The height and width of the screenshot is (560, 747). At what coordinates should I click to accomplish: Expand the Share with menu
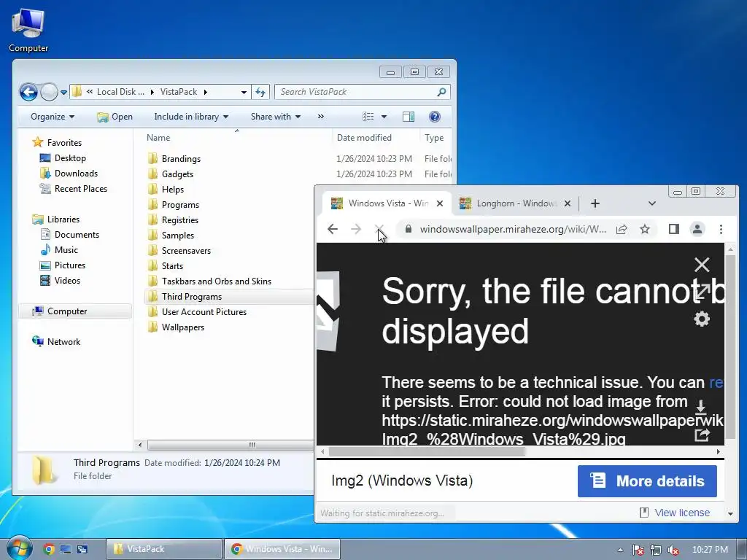pyautogui.click(x=275, y=117)
